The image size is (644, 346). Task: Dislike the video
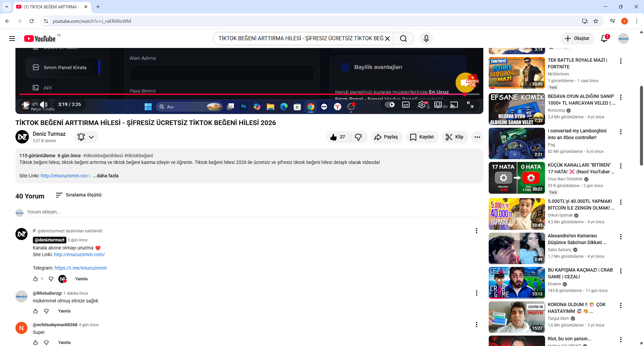[359, 137]
